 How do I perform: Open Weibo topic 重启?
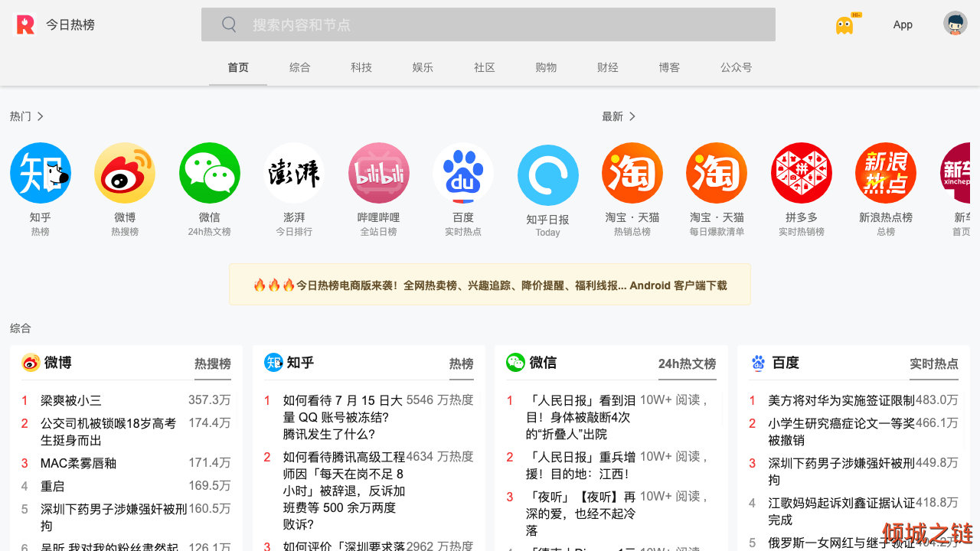pos(53,486)
